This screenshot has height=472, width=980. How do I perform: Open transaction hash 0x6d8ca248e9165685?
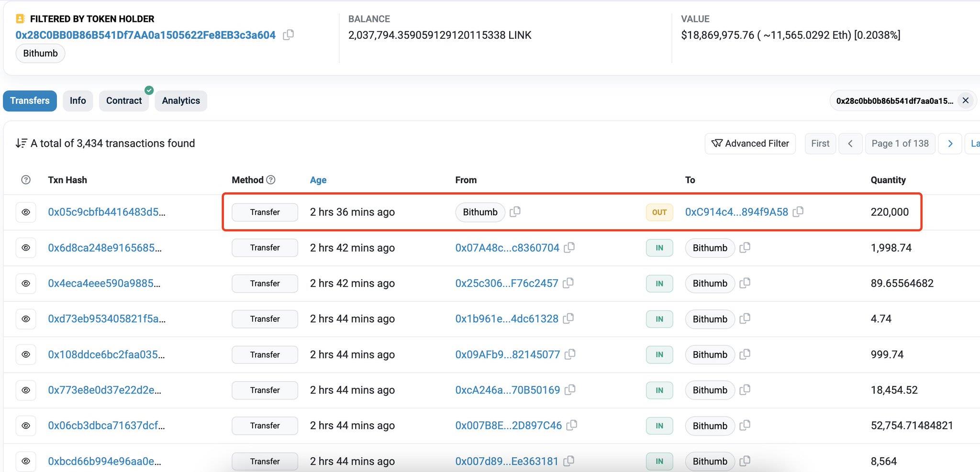pyautogui.click(x=105, y=248)
